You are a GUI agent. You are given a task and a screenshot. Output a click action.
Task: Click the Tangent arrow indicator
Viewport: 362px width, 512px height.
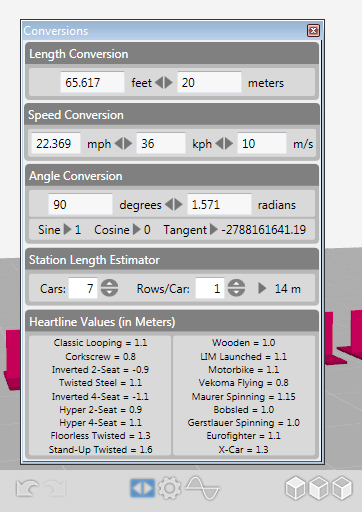coord(214,229)
